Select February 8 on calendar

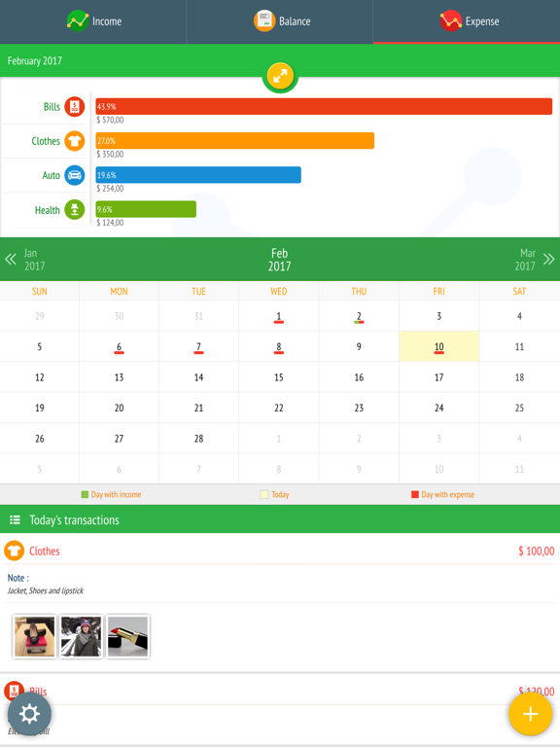coord(279,347)
